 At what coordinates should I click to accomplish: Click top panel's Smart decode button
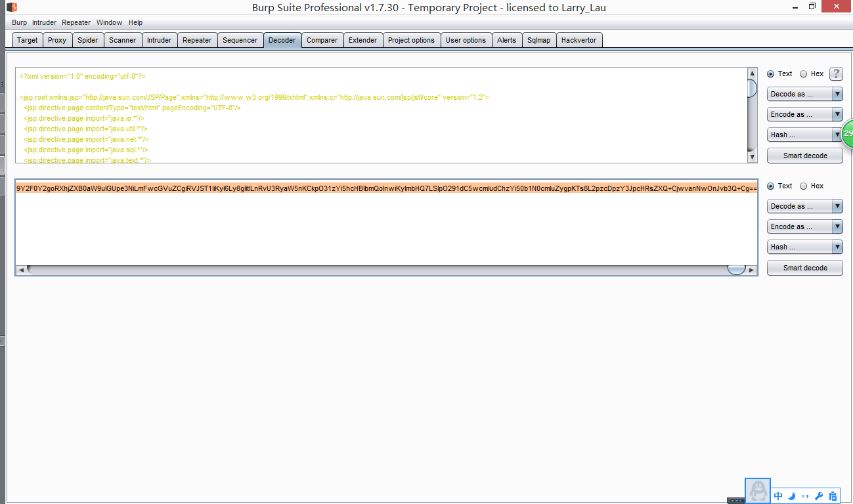pyautogui.click(x=804, y=156)
